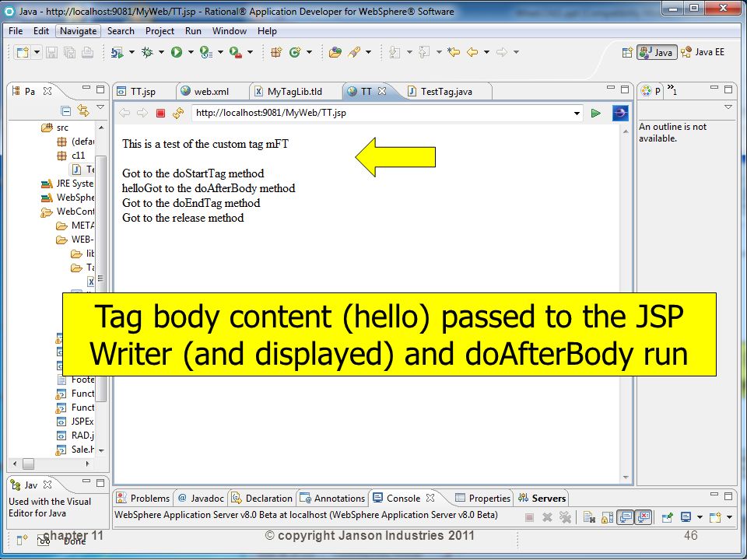Click the Display Selected Console icon

coord(686,517)
